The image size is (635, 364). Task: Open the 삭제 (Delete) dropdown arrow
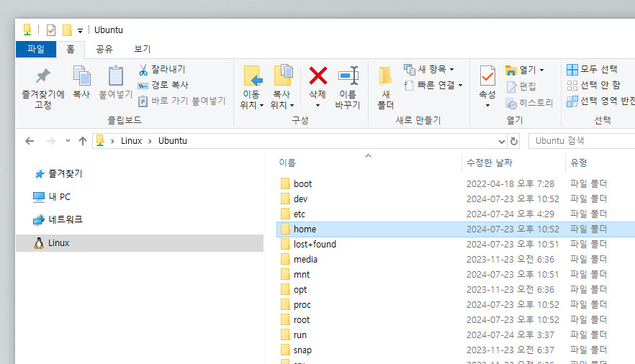click(x=318, y=106)
